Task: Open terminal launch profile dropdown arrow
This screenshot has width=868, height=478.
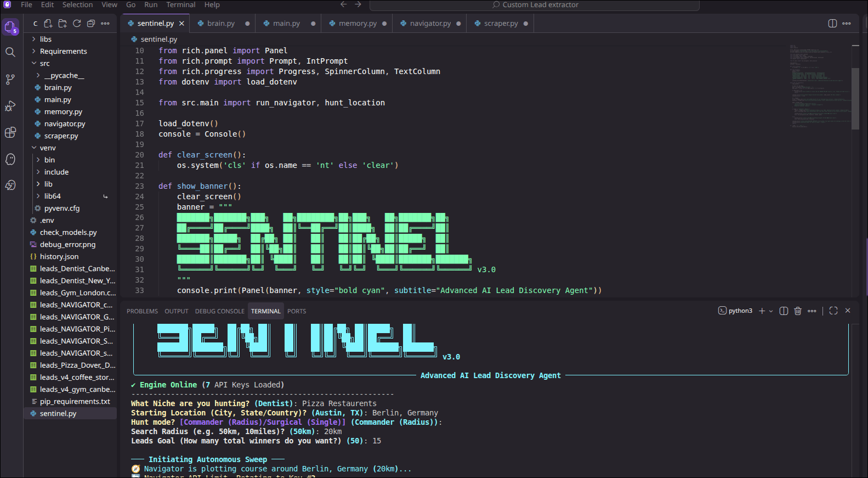Action: pyautogui.click(x=771, y=311)
